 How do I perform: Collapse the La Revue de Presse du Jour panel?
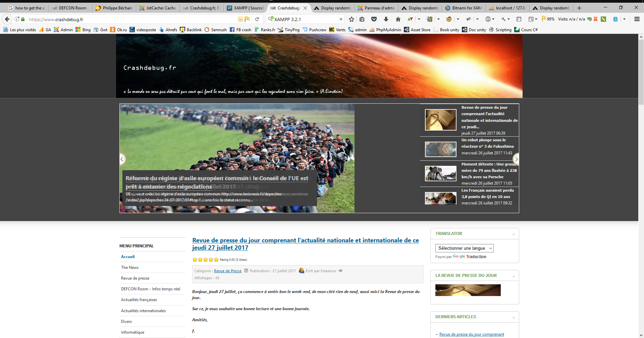coord(514,276)
